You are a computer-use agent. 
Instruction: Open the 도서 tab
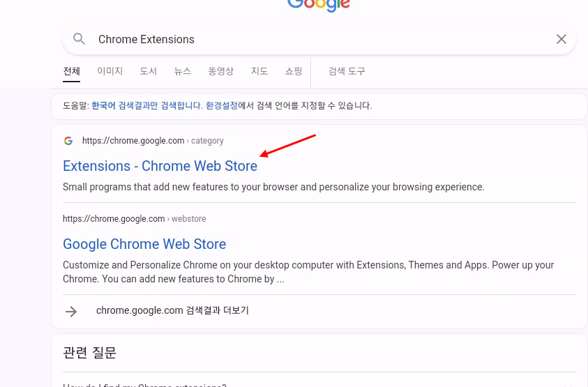point(148,71)
